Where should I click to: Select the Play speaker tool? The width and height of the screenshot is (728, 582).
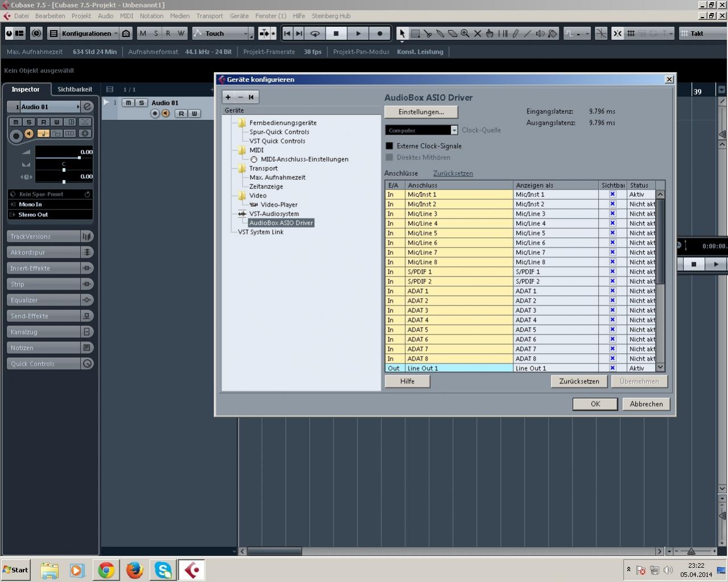(540, 34)
